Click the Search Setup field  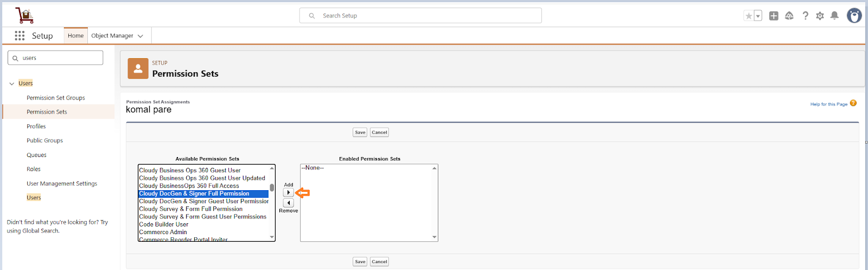420,16
